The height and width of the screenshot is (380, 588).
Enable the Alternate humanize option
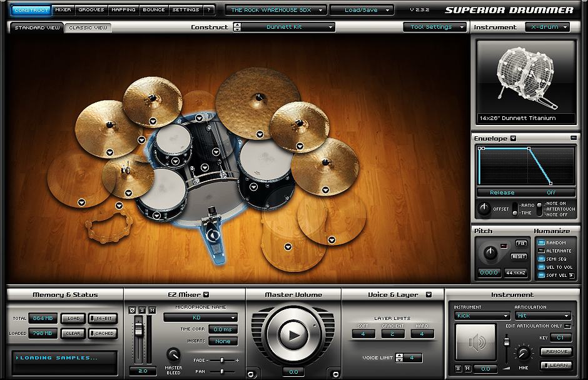[x=542, y=251]
